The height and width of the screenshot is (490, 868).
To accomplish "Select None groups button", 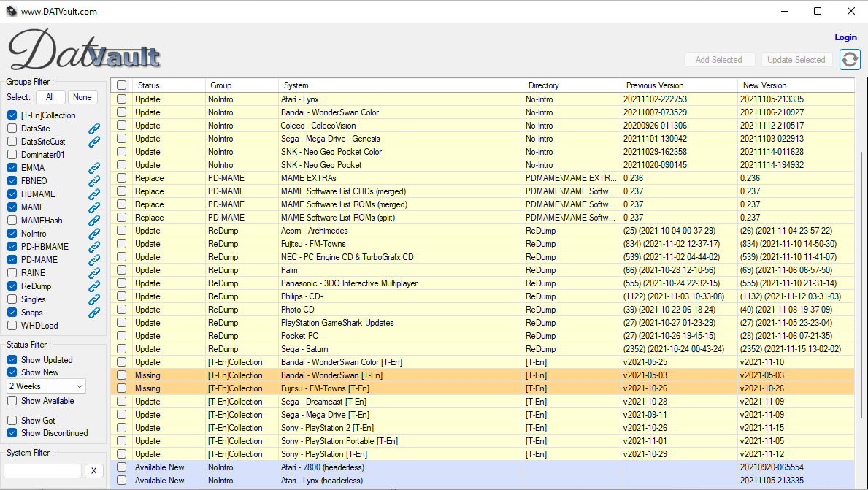I will point(82,97).
